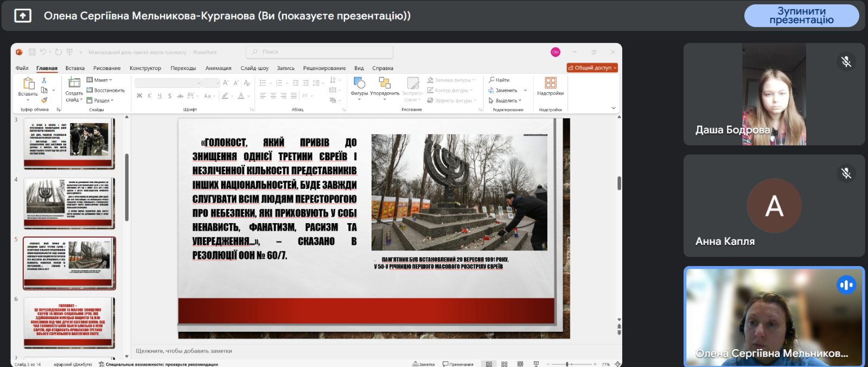Expand the Макет layout dropdown

(x=99, y=80)
